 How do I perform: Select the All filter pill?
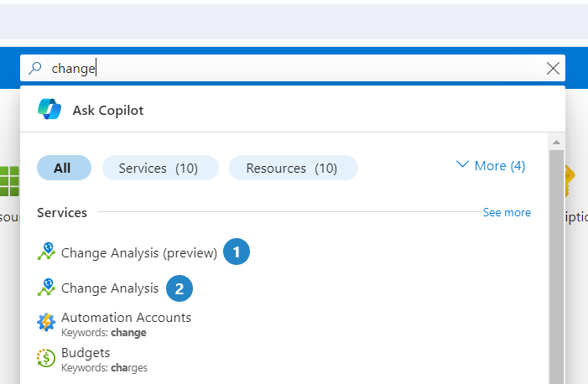[x=64, y=168]
